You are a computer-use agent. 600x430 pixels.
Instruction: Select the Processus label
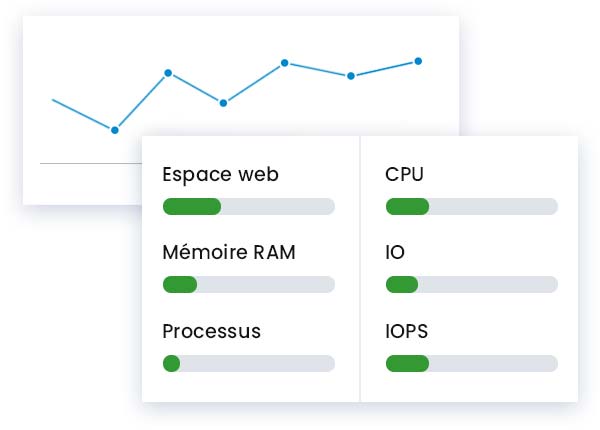point(211,331)
